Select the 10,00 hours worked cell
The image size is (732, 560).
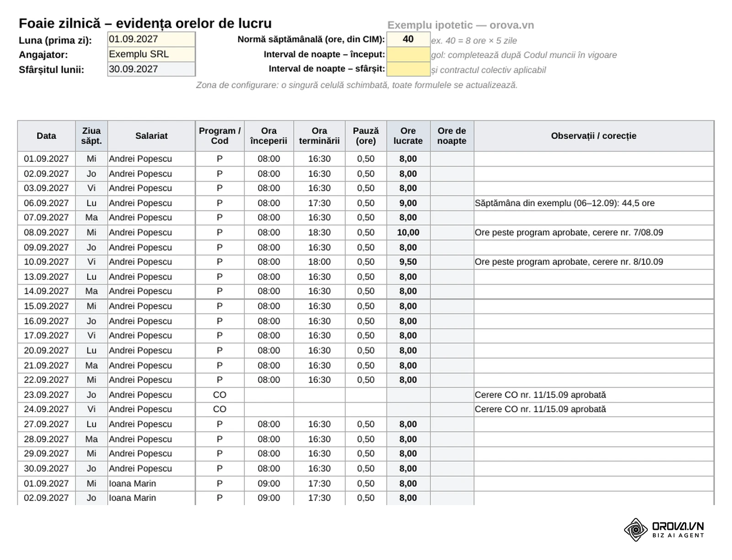click(408, 232)
